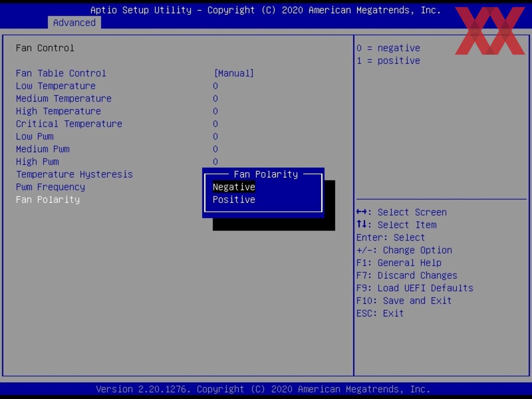Viewport: 532px width, 399px height.
Task: Click the Low Pwm value 0
Action: (x=216, y=137)
